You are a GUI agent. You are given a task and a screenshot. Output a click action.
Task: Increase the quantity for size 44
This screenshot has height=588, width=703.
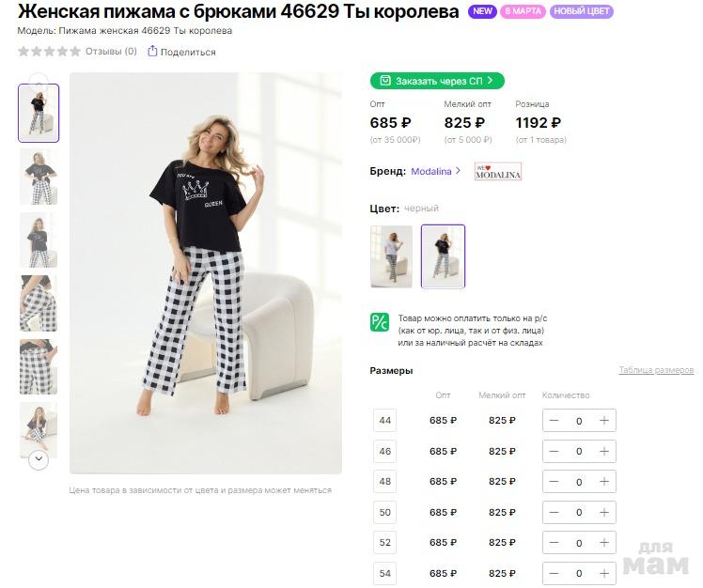click(x=603, y=421)
